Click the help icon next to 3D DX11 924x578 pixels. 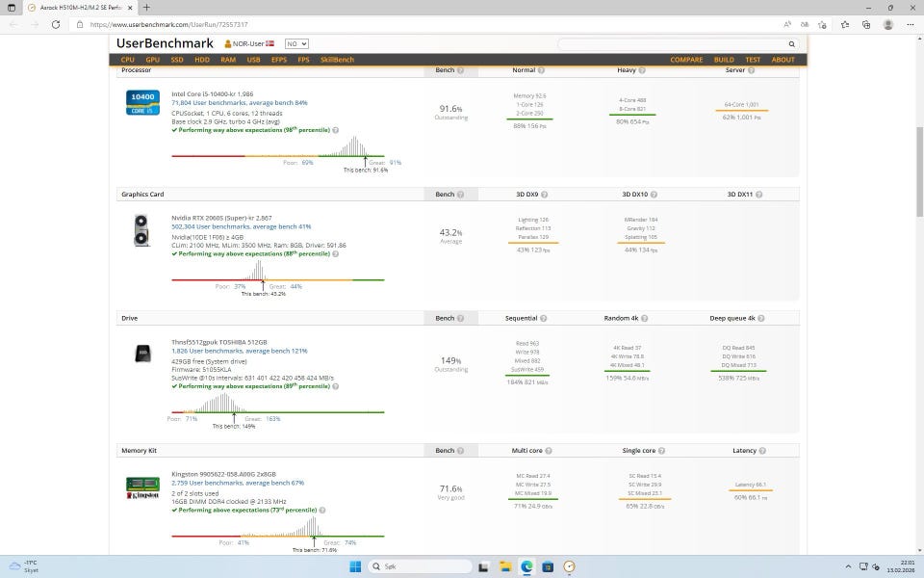point(758,195)
